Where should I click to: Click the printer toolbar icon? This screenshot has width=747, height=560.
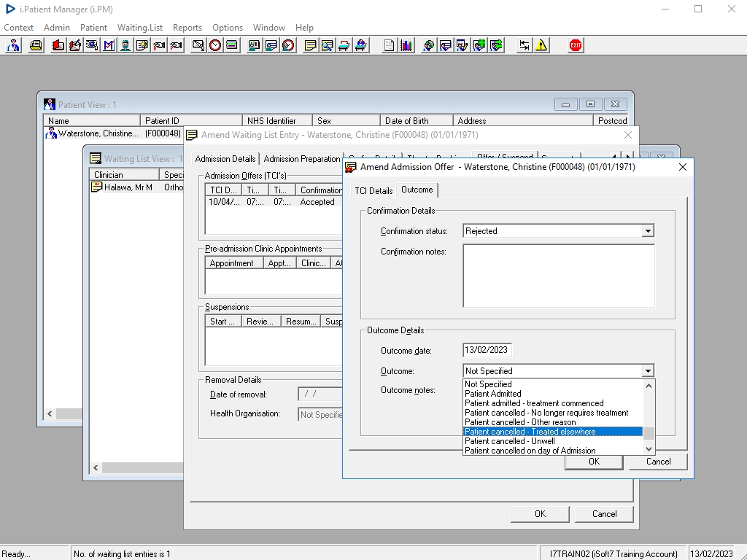click(x=36, y=46)
